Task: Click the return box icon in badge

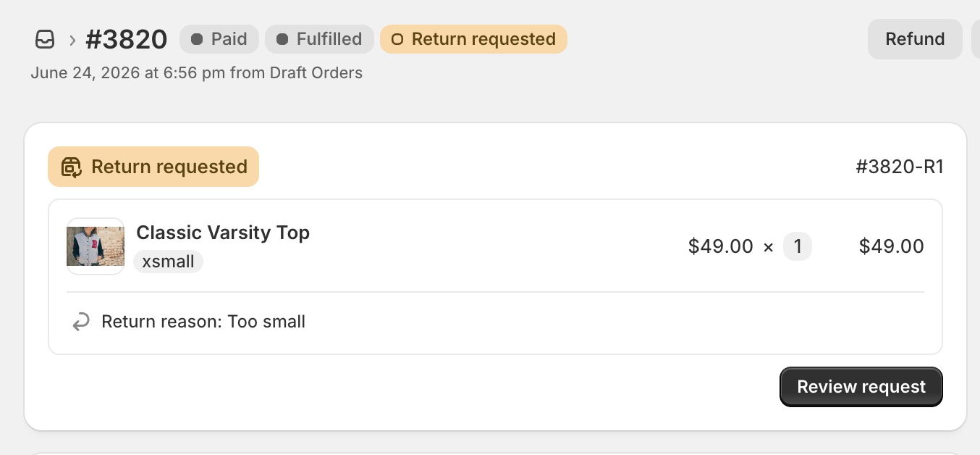Action: pos(72,167)
